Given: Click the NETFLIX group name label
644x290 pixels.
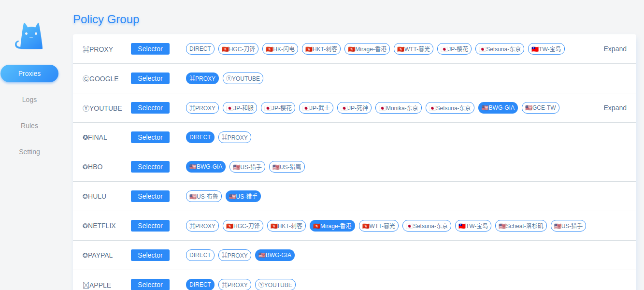Looking at the screenshot, I should pos(99,226).
